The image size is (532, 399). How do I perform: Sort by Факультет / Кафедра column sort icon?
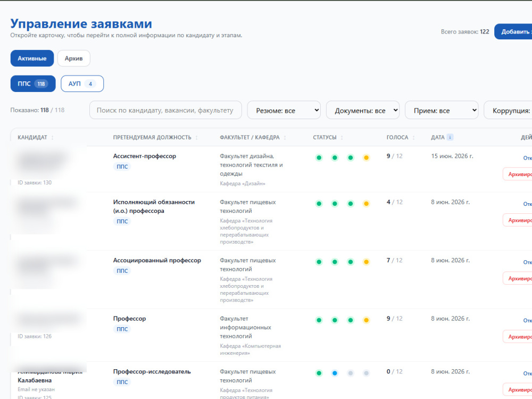coord(285,138)
